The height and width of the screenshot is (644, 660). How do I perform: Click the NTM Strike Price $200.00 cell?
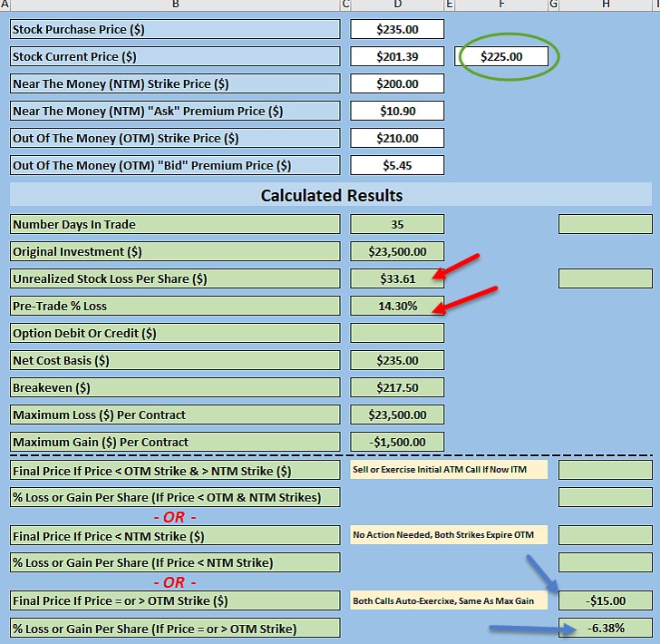tap(397, 83)
